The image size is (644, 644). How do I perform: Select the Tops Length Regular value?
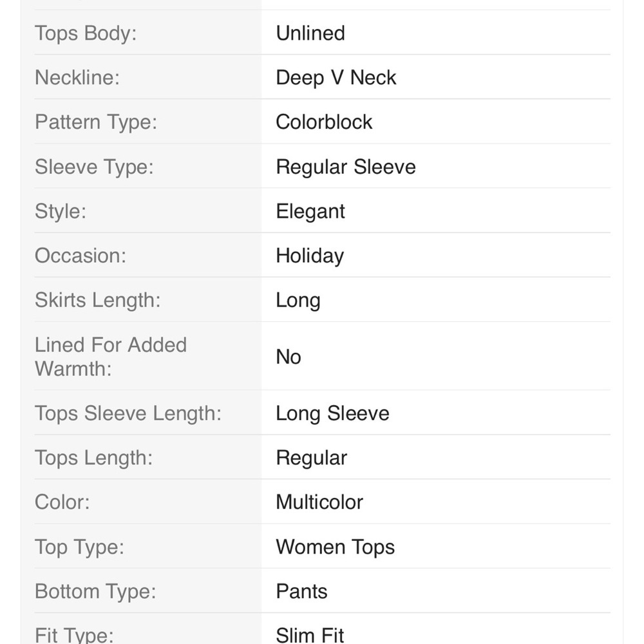(311, 458)
